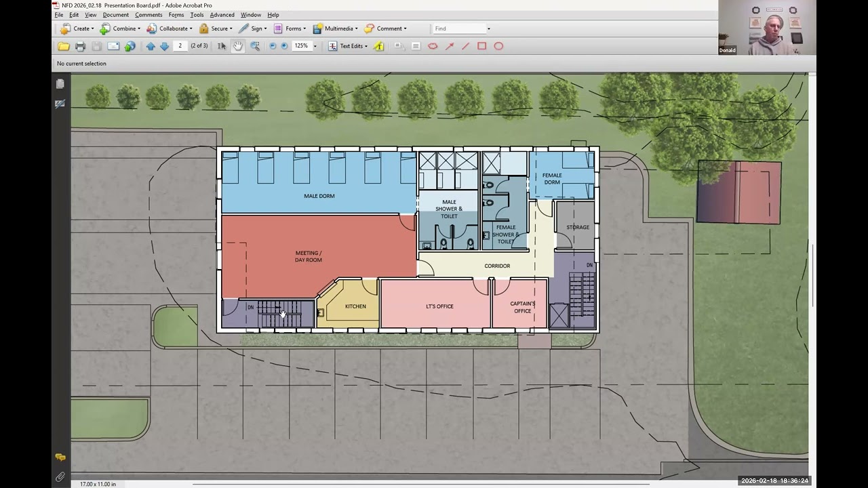Click the zoom in plus button
Screen dimensions: 868x488
[284, 46]
